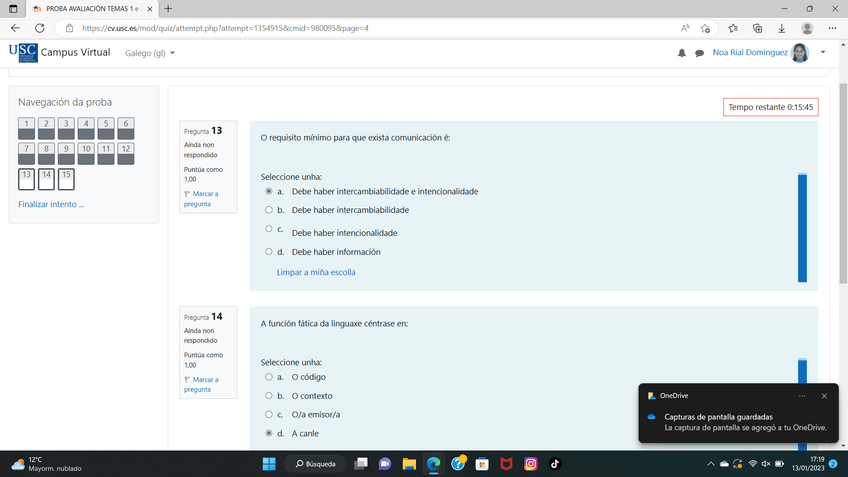Open OneDrive notification options menu
The image size is (848, 477).
pyautogui.click(x=802, y=396)
